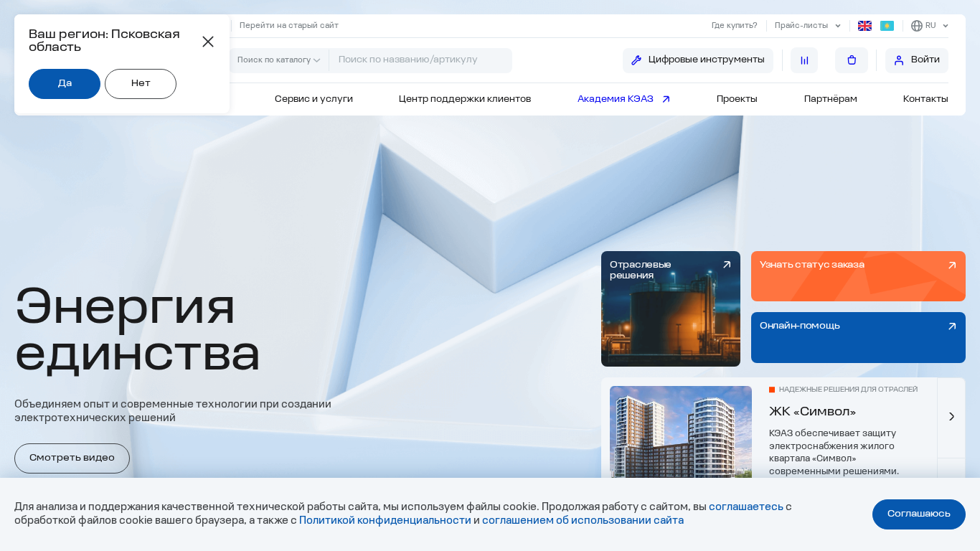The height and width of the screenshot is (551, 980).
Task: Open the Онлайн-помощь card
Action: pos(858,337)
